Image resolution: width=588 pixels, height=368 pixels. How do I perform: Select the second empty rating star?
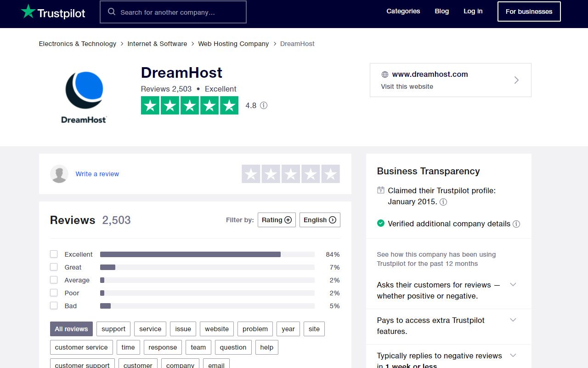(x=271, y=174)
